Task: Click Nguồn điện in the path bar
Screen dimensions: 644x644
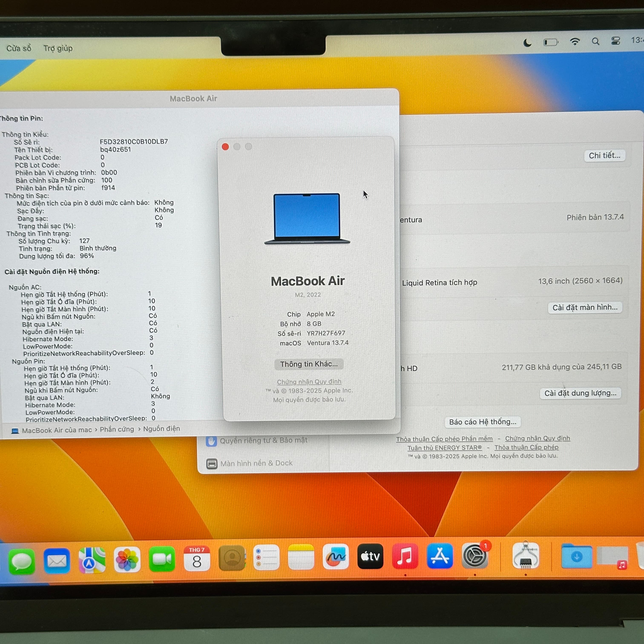Action: (x=161, y=429)
